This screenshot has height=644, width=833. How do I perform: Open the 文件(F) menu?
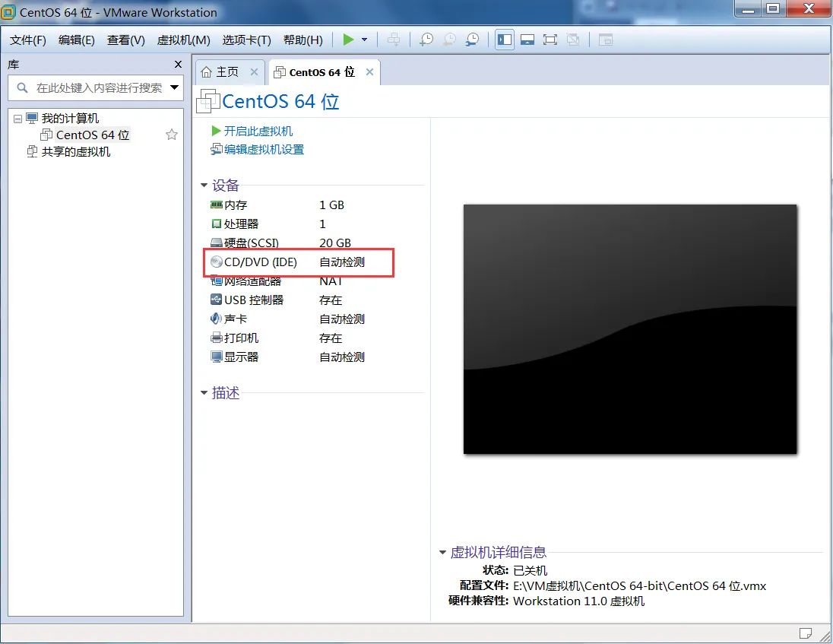28,40
